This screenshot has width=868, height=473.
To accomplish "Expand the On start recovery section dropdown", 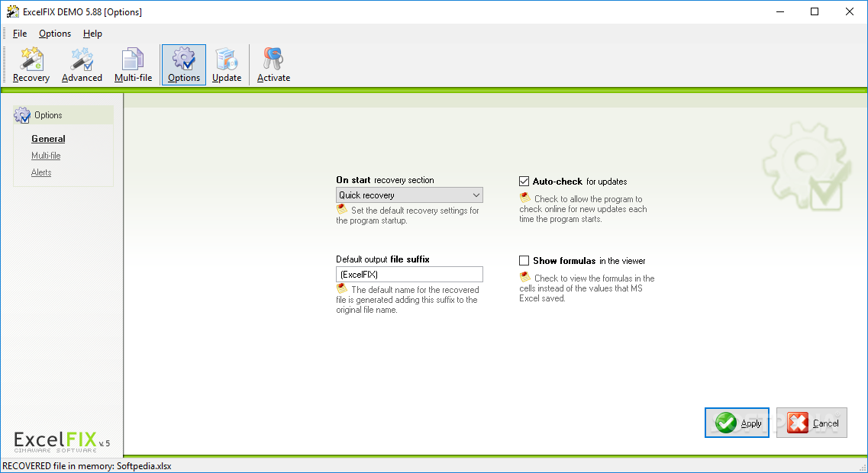I will click(x=409, y=195).
